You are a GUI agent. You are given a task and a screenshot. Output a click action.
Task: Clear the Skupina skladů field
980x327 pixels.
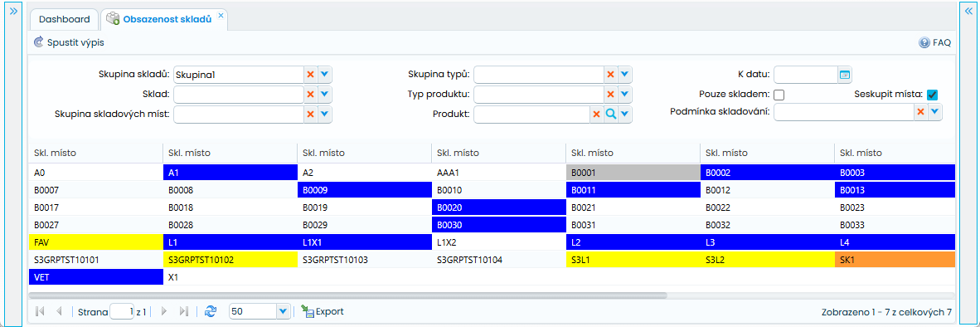pyautogui.click(x=311, y=75)
